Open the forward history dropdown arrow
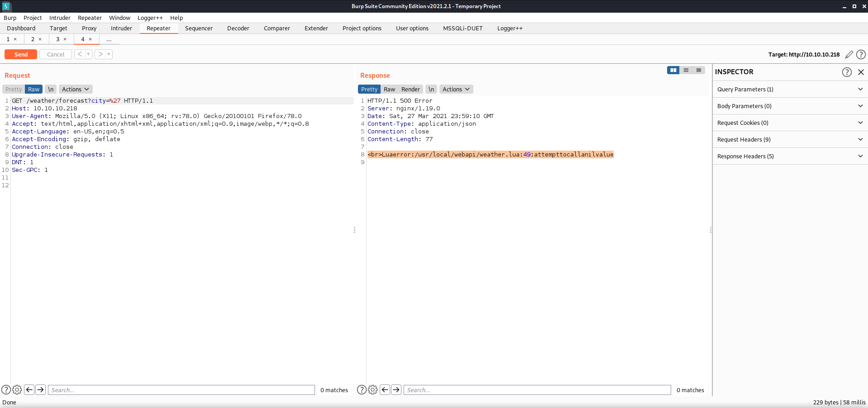868x408 pixels. (109, 54)
